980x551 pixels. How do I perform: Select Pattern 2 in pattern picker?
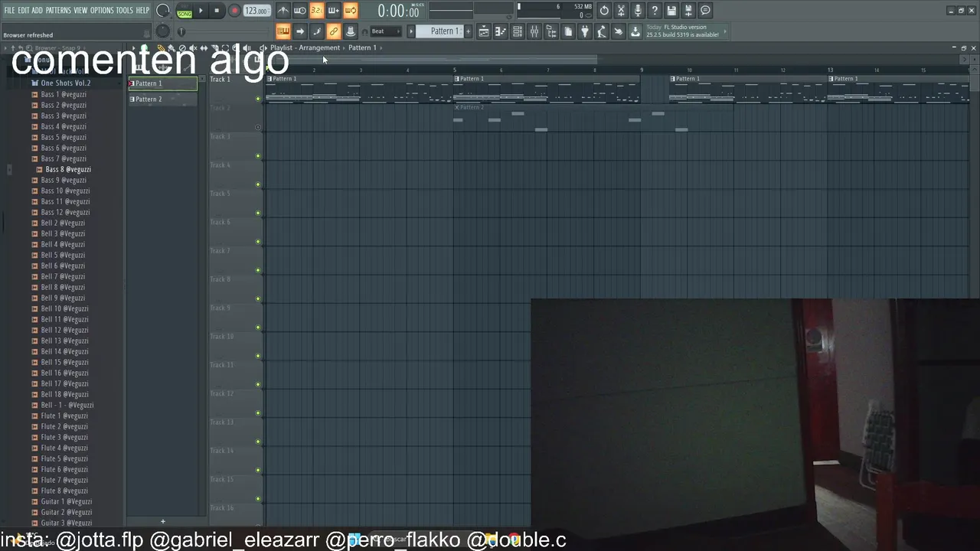click(x=162, y=99)
